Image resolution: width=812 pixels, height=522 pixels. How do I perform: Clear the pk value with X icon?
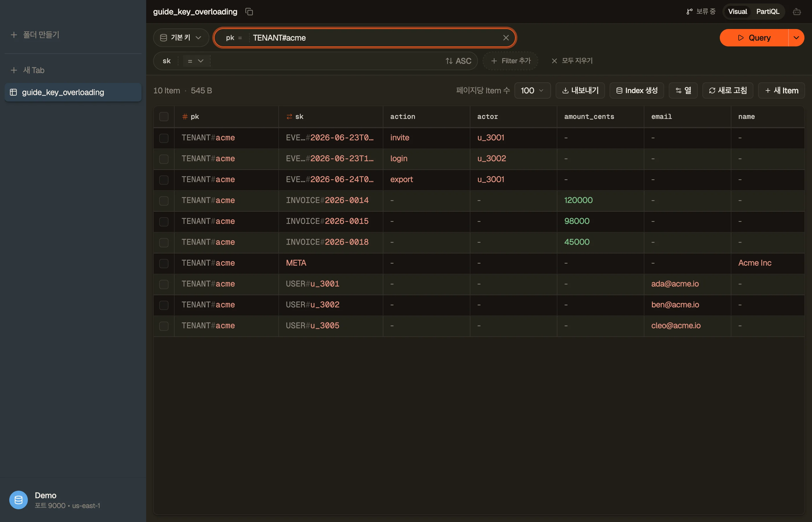pyautogui.click(x=506, y=38)
